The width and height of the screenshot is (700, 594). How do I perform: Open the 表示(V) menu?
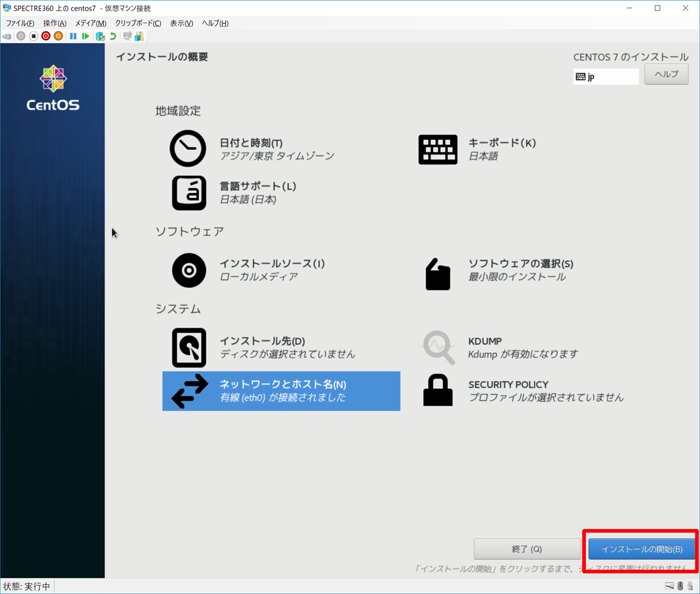[x=182, y=23]
